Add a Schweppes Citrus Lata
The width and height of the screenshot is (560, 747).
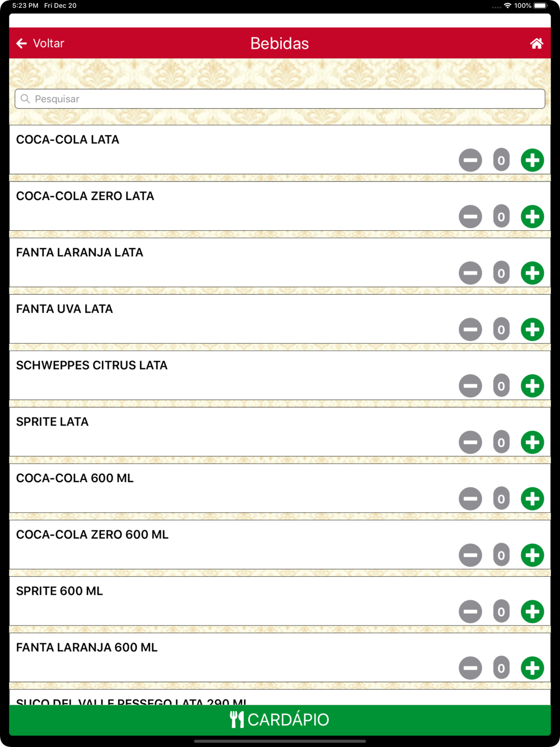click(x=532, y=386)
